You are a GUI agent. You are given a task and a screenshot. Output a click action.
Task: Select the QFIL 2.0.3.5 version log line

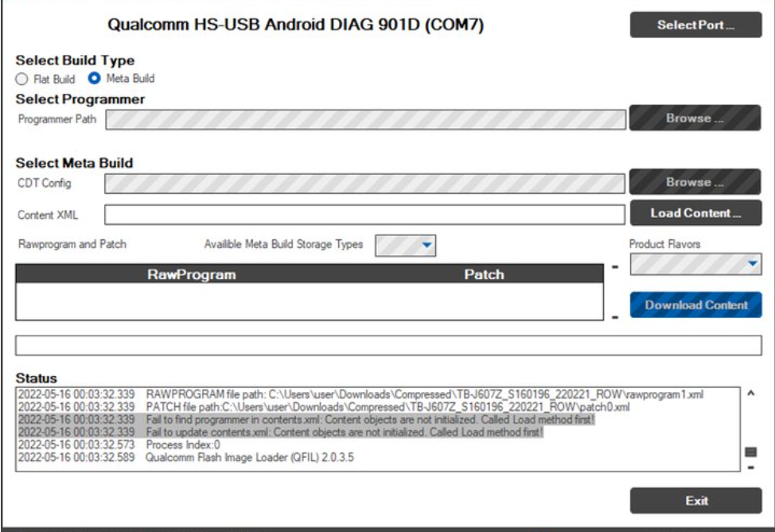tap(186, 457)
